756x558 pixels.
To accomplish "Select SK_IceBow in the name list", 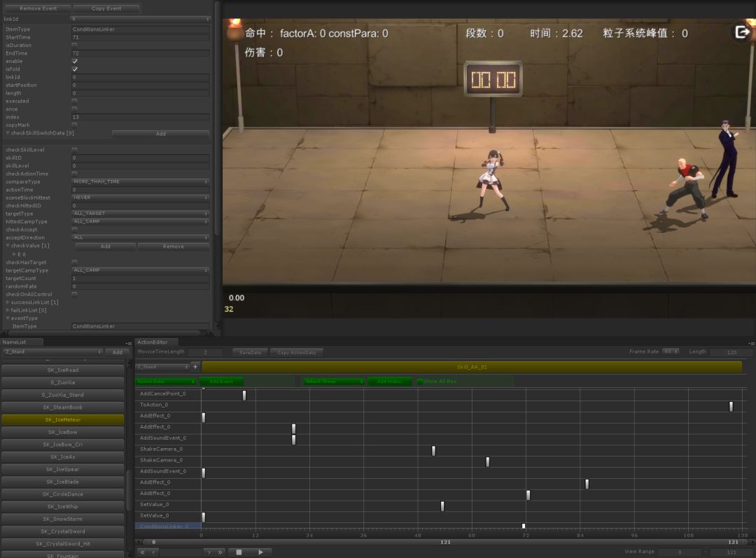I will pyautogui.click(x=63, y=432).
